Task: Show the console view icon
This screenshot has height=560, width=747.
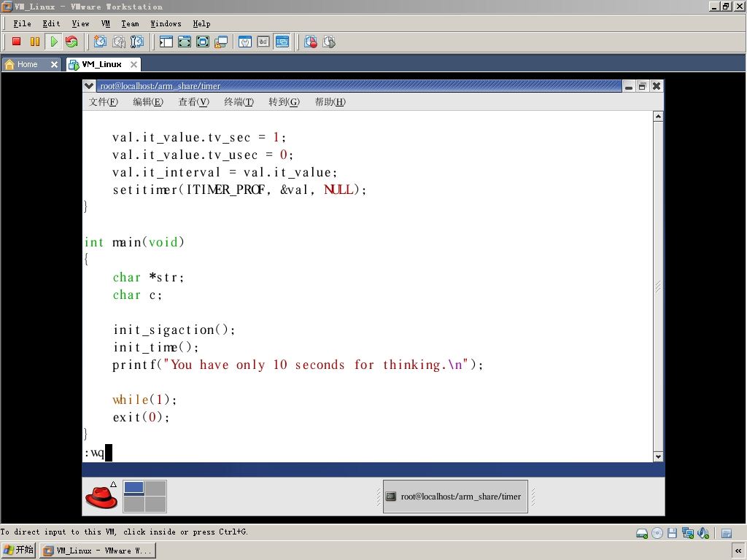Action: [282, 42]
